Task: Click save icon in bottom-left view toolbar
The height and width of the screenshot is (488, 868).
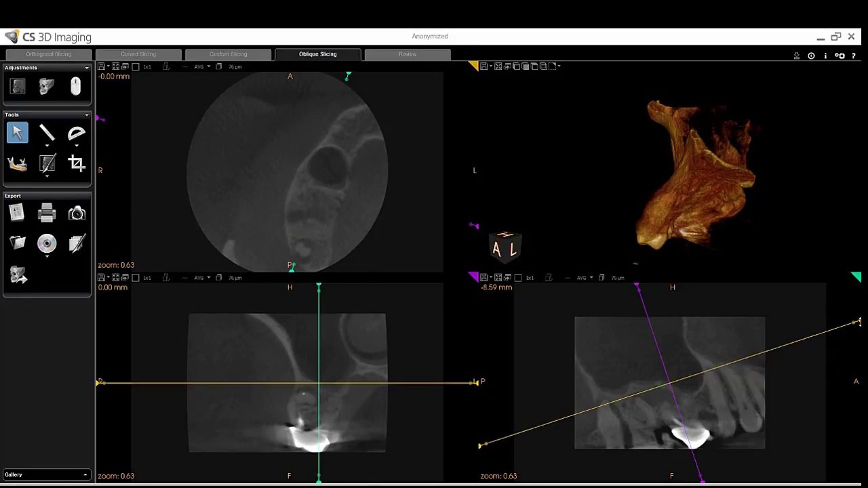Action: pyautogui.click(x=101, y=278)
